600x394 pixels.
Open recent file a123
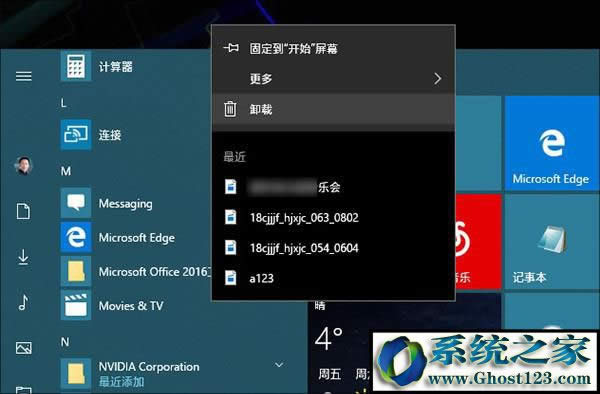point(333,278)
